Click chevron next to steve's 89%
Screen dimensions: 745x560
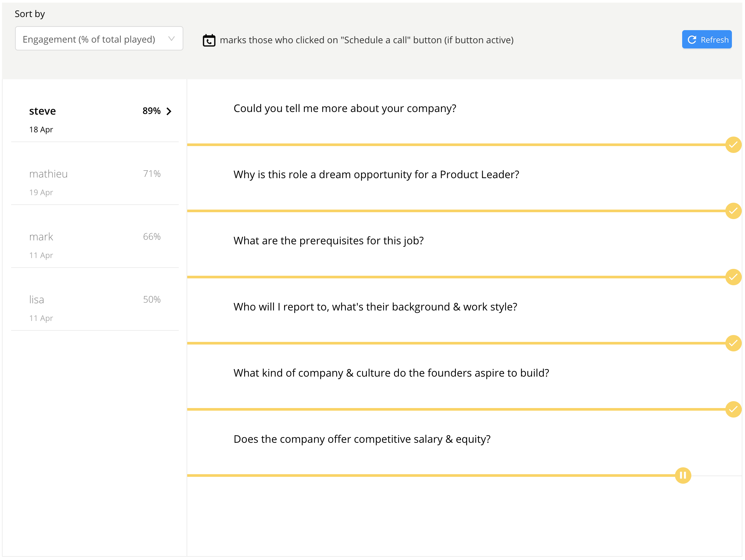tap(169, 111)
